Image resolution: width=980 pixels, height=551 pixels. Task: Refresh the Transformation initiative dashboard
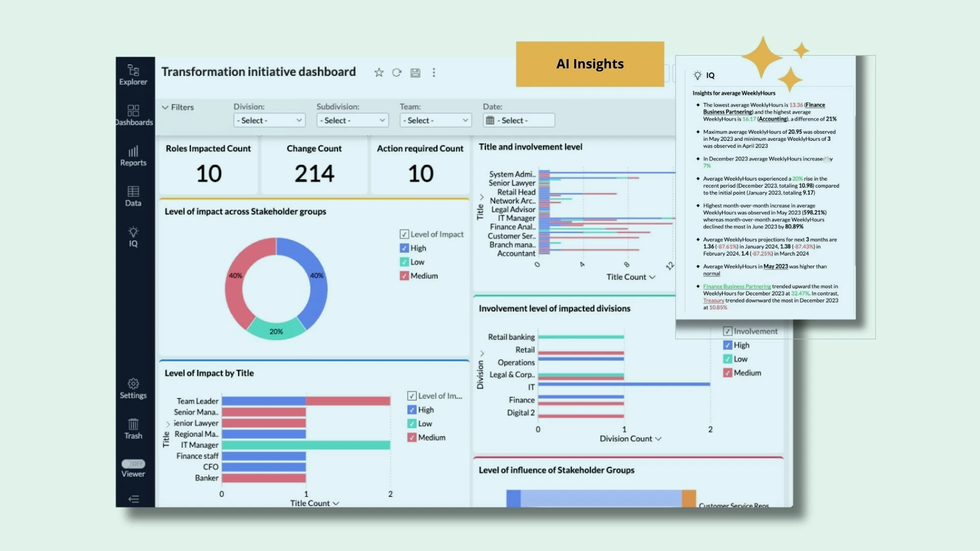click(x=397, y=72)
